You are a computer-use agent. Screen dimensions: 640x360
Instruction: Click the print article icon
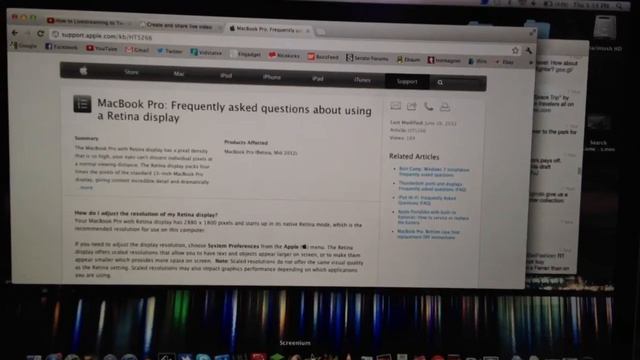[445, 107]
